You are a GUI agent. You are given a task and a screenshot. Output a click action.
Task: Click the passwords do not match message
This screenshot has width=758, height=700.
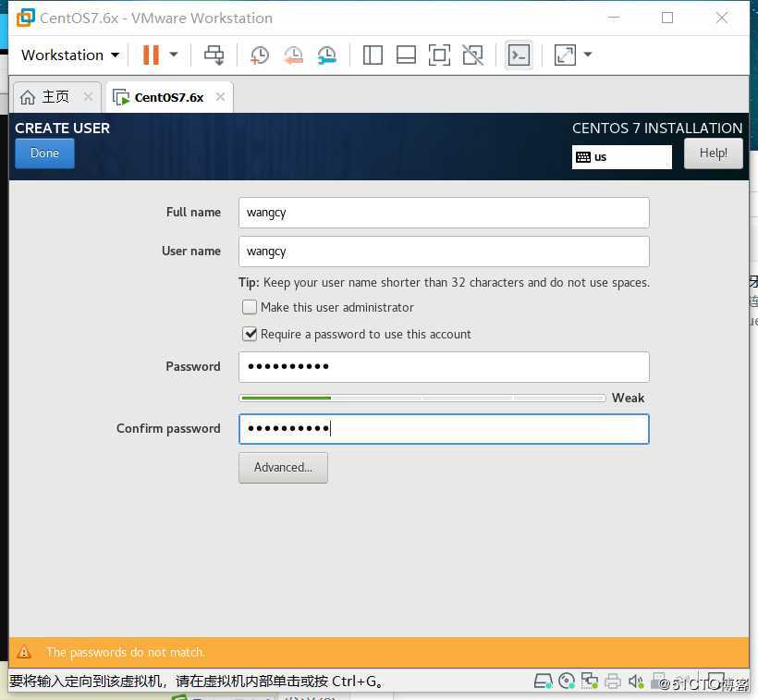tap(126, 652)
